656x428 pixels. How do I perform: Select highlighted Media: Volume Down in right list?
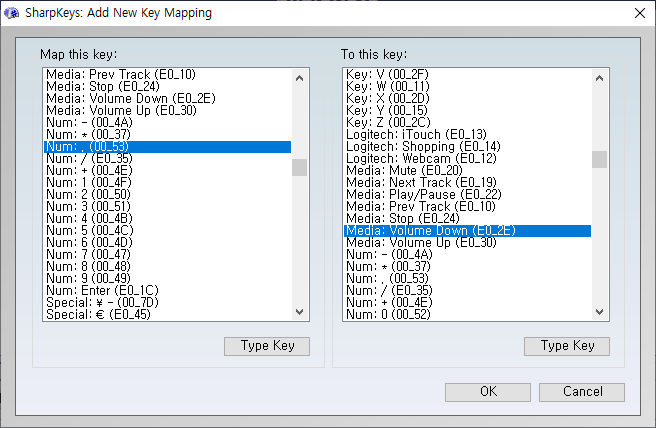(467, 231)
